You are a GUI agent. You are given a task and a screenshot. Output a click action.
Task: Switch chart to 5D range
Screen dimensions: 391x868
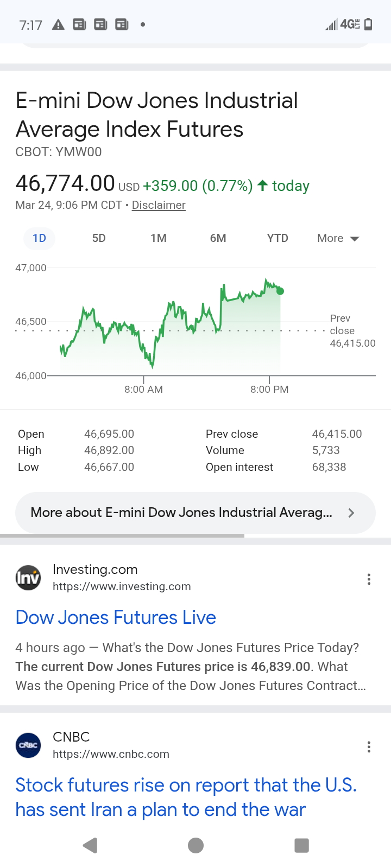(99, 238)
